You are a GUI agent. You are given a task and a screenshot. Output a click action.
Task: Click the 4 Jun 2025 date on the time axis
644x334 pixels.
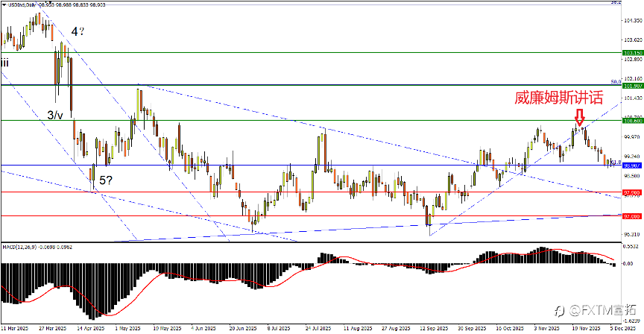(203, 328)
